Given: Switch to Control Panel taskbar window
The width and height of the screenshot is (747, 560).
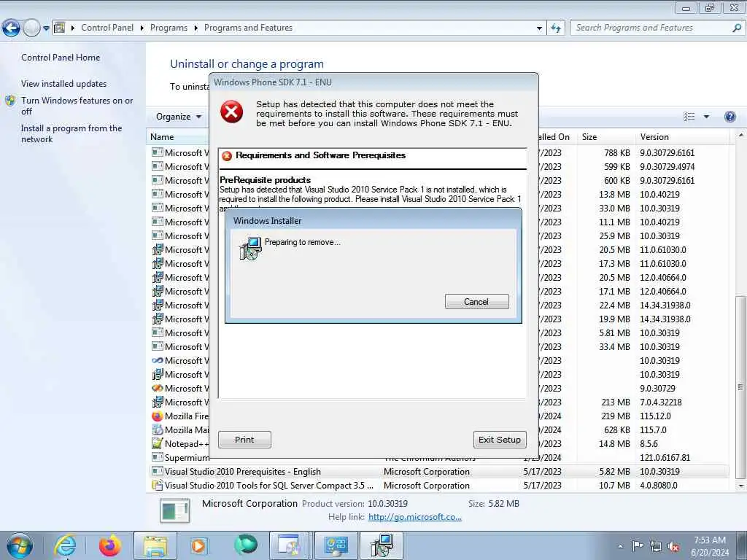Looking at the screenshot, I should pos(336,545).
